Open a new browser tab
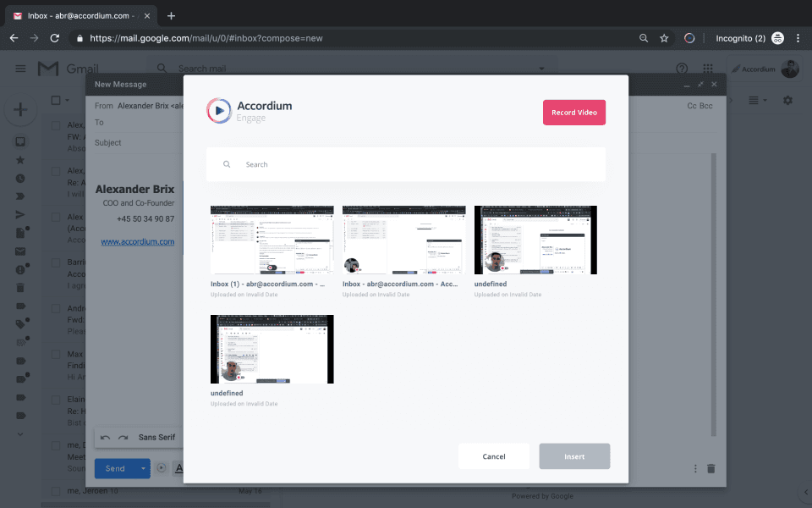The width and height of the screenshot is (812, 508). click(172, 15)
